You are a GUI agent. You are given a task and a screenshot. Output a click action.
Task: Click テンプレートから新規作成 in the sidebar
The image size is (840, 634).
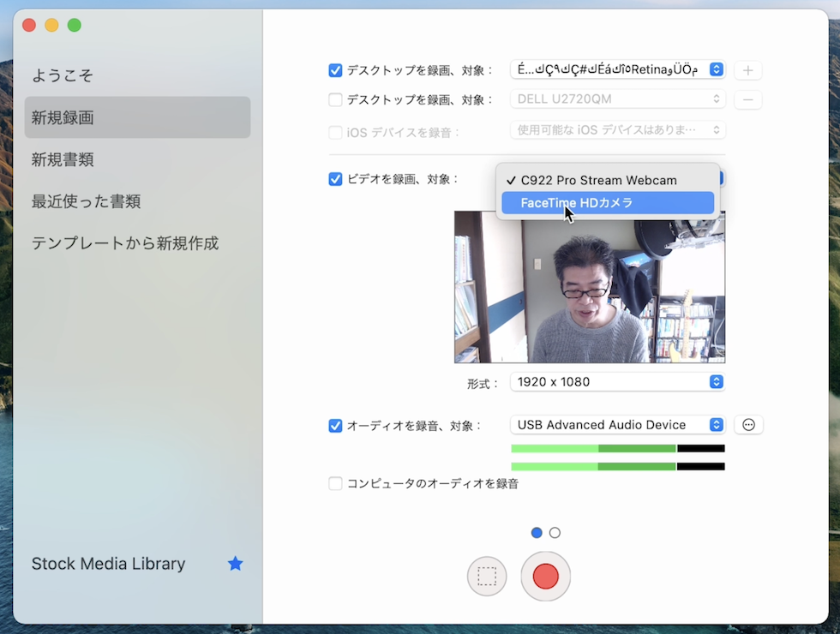coord(125,243)
